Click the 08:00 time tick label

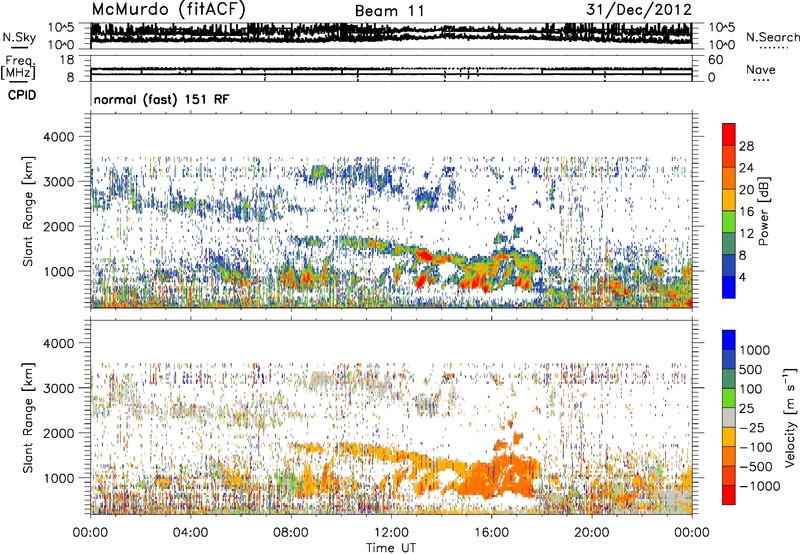coord(291,533)
